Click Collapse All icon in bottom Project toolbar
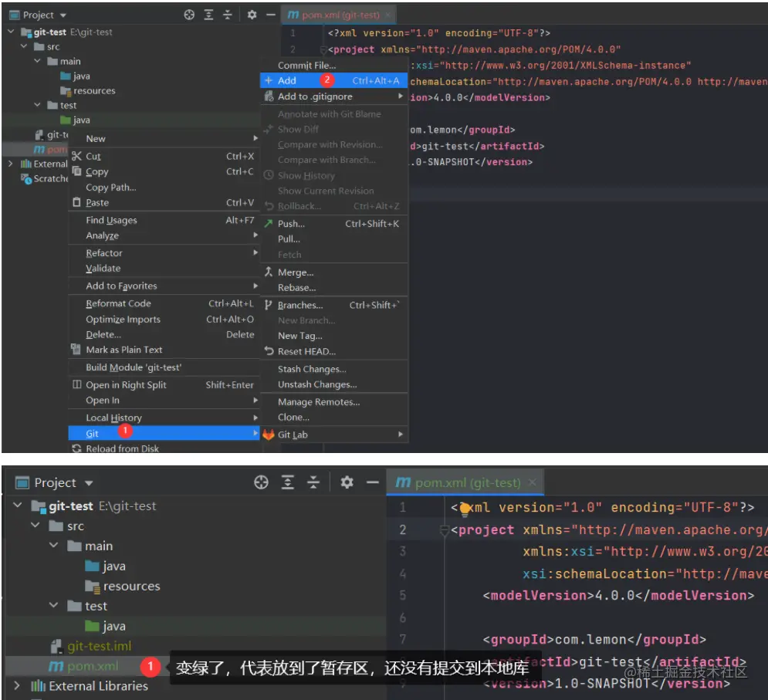 313,482
